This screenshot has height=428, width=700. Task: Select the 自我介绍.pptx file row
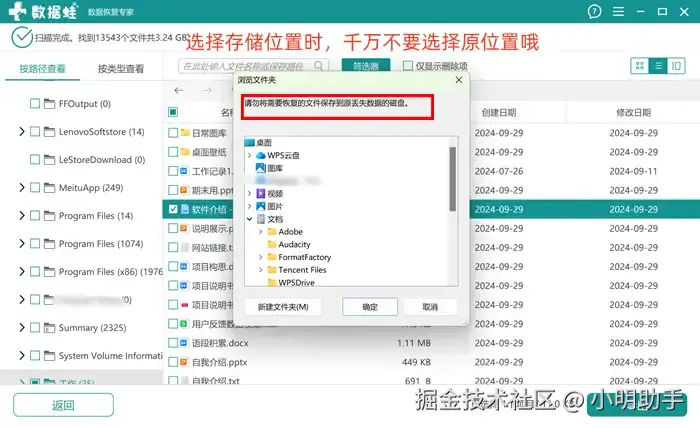(431, 362)
